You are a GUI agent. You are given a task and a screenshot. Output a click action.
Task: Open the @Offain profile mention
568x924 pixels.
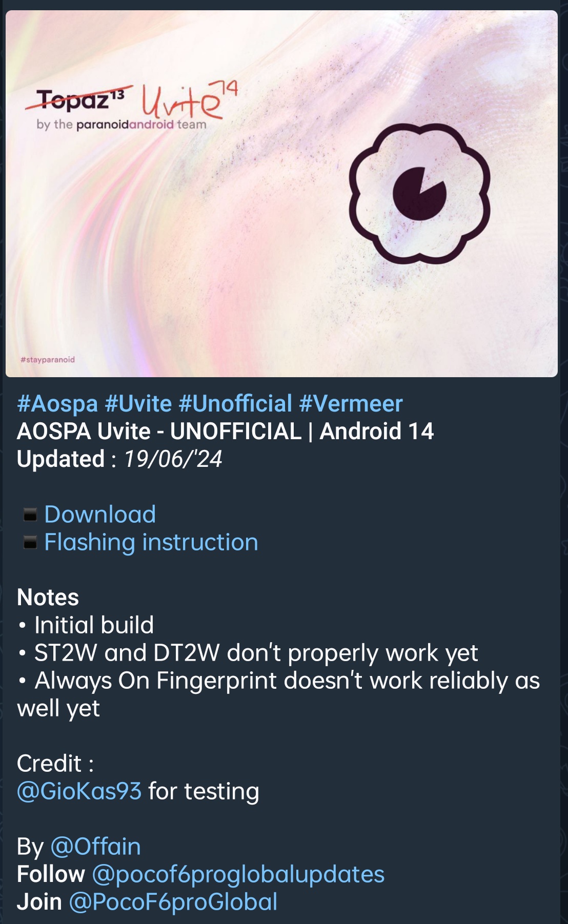[95, 847]
